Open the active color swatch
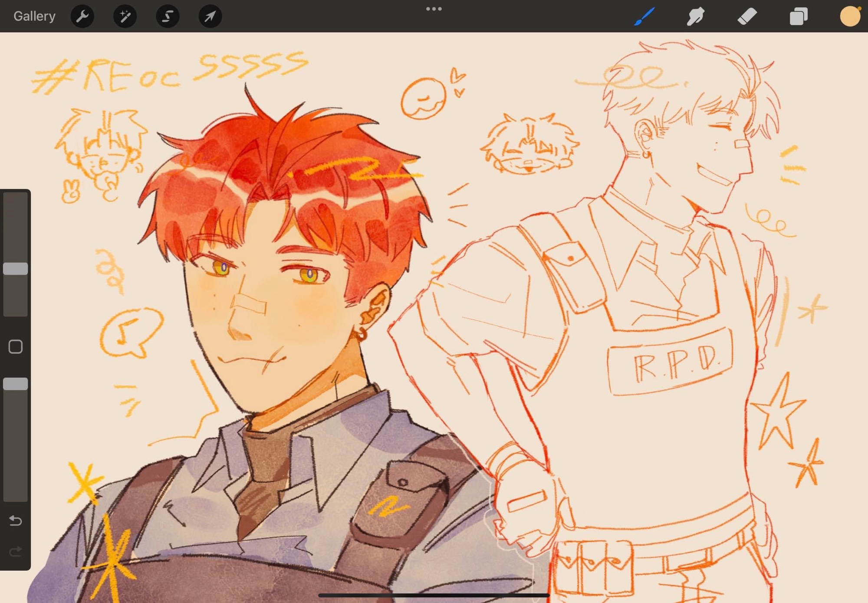 [x=850, y=16]
